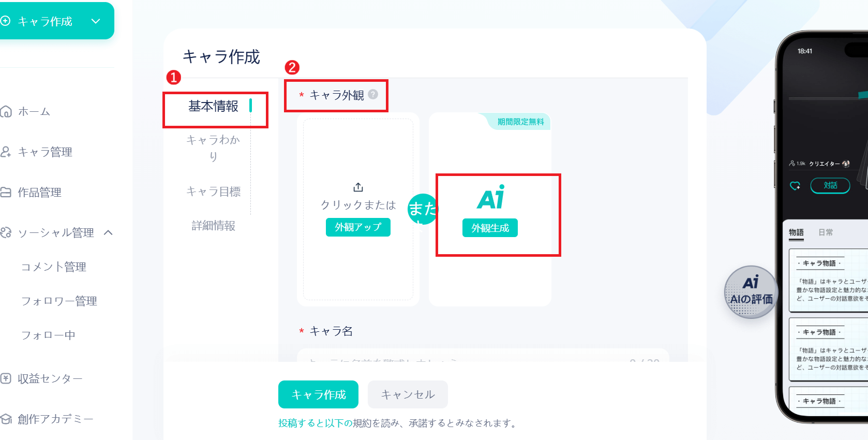Open 創作アカデミー in the sidebar
Viewport: 868px width, 440px height.
click(x=55, y=419)
